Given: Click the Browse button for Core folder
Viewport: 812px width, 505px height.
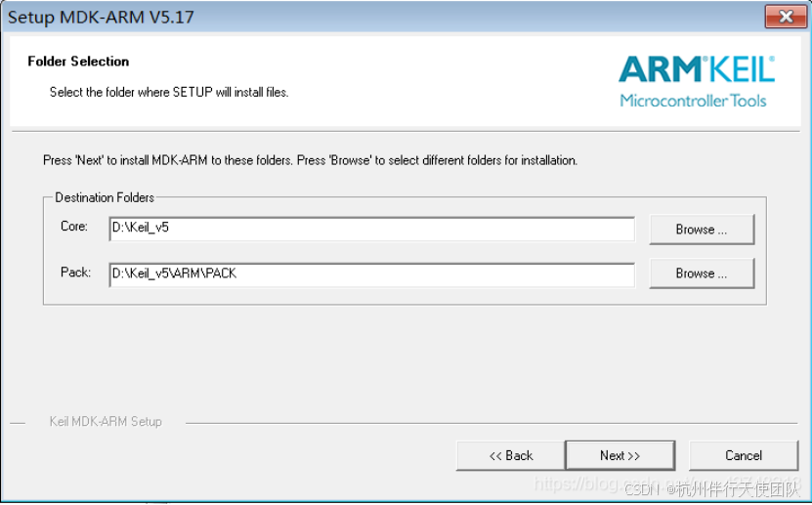Looking at the screenshot, I should pos(702,230).
